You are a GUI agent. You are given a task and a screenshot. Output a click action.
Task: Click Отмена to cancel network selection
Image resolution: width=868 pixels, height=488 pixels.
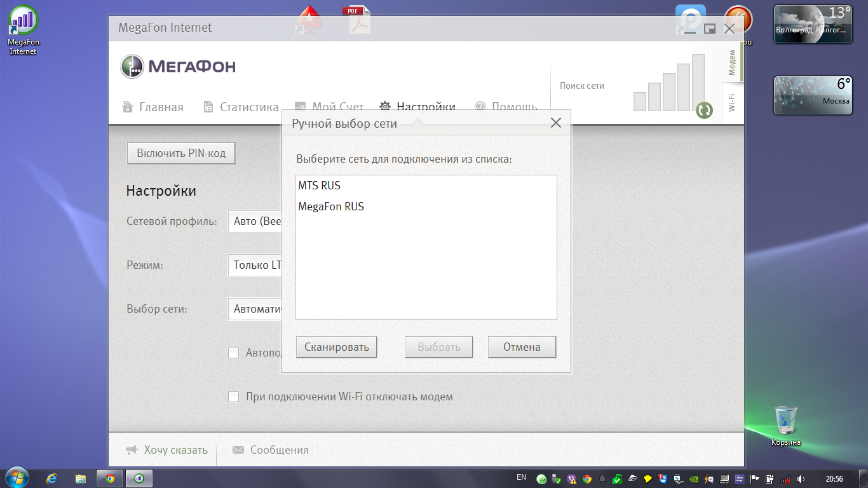tap(522, 347)
